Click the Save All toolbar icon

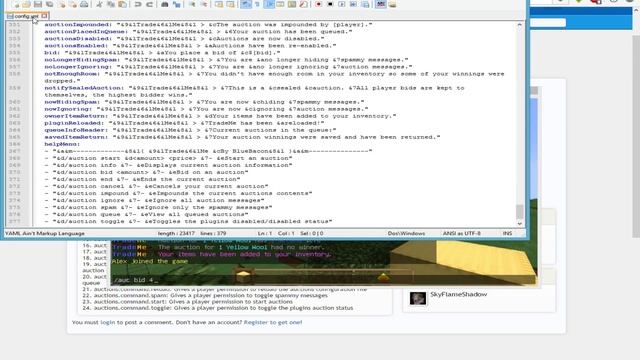pos(49,4)
